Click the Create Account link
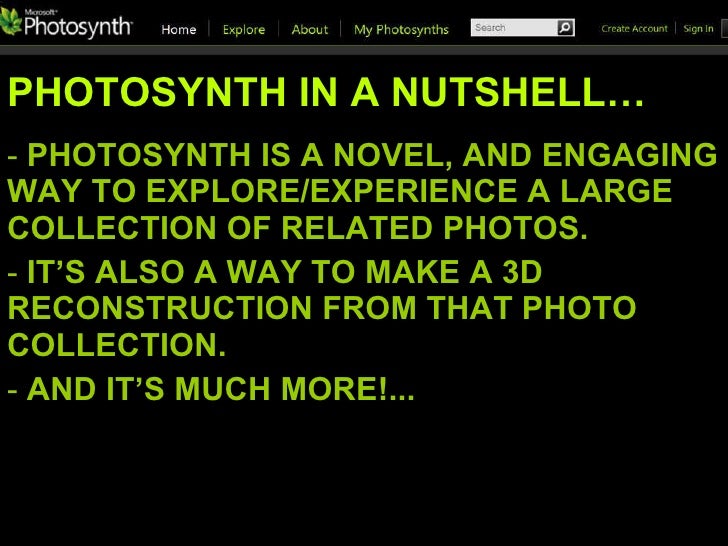Viewport: 728px width, 546px height. [634, 29]
